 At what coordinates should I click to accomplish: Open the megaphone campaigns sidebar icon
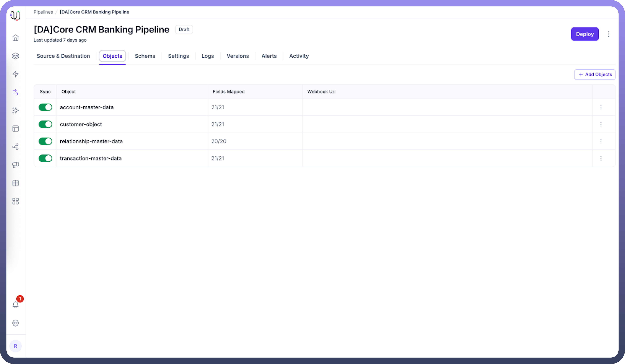tap(15, 165)
